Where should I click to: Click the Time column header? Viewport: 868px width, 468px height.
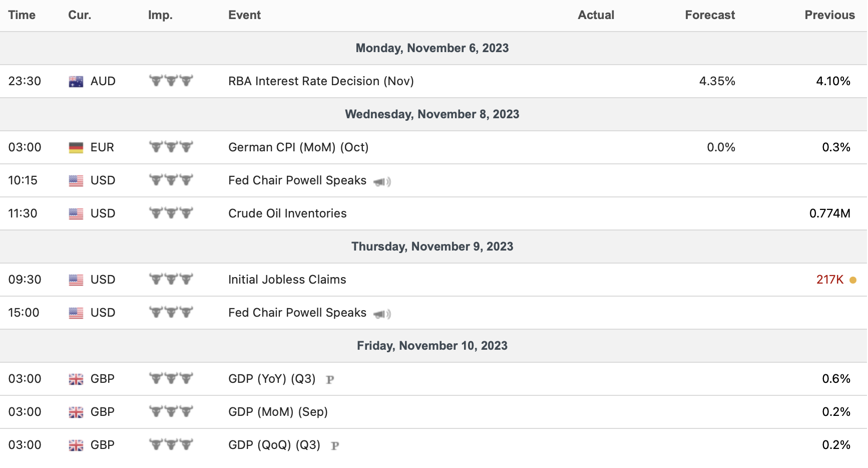[x=22, y=15]
